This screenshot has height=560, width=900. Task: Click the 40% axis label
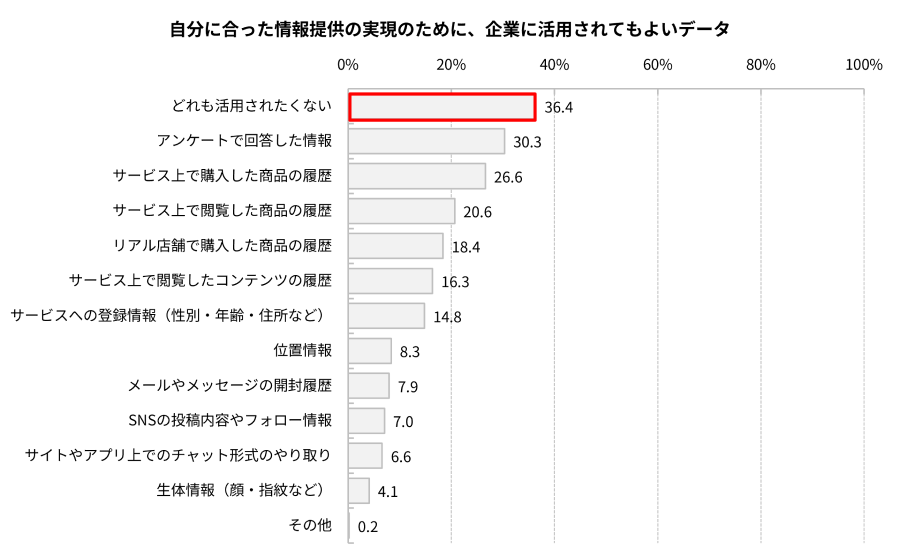554,65
